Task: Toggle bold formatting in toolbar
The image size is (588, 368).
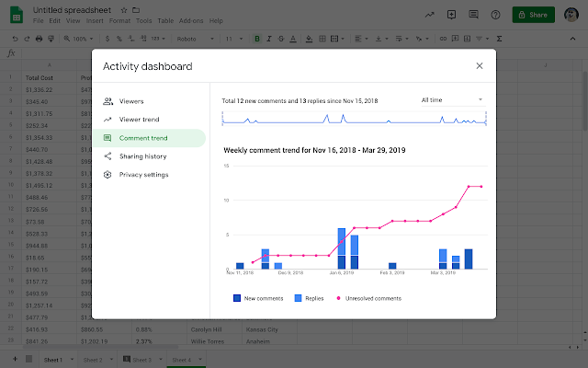Action: [256, 39]
